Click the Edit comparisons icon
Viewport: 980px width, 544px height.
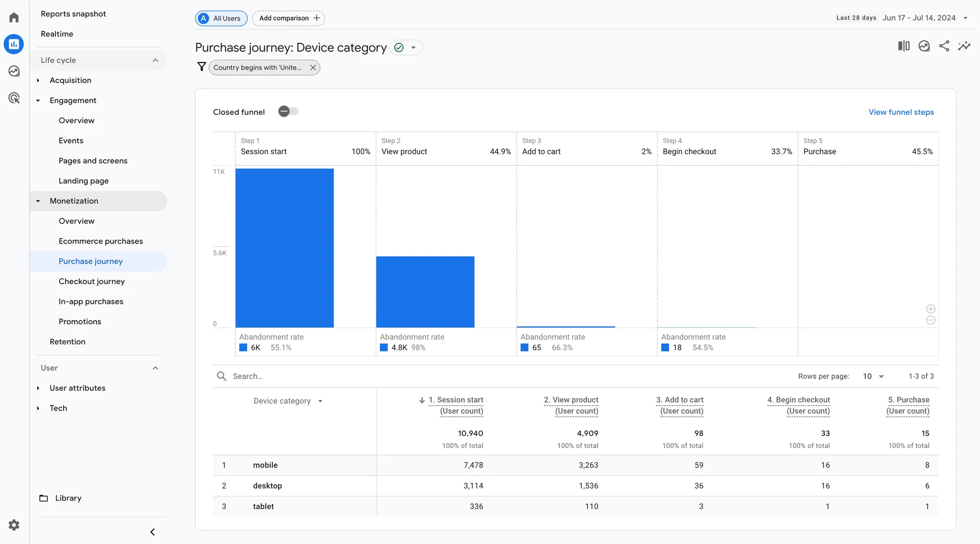[903, 46]
